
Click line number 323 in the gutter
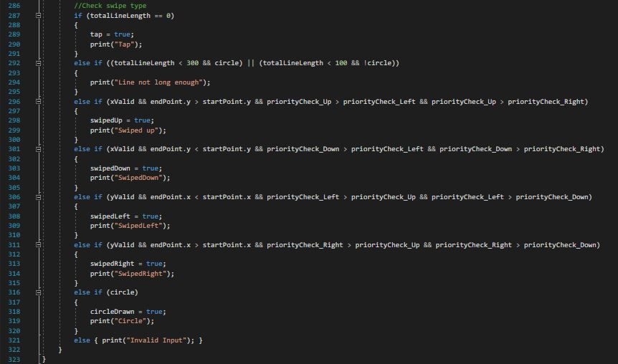pos(14,359)
